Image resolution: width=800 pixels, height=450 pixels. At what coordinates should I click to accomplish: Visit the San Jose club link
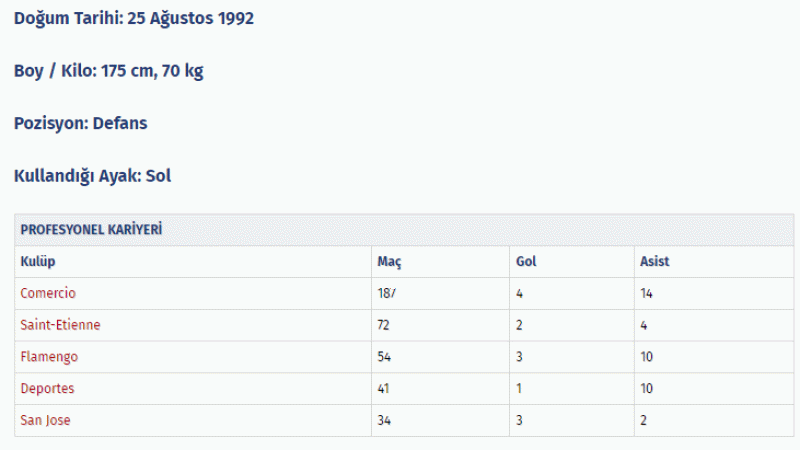pos(45,420)
